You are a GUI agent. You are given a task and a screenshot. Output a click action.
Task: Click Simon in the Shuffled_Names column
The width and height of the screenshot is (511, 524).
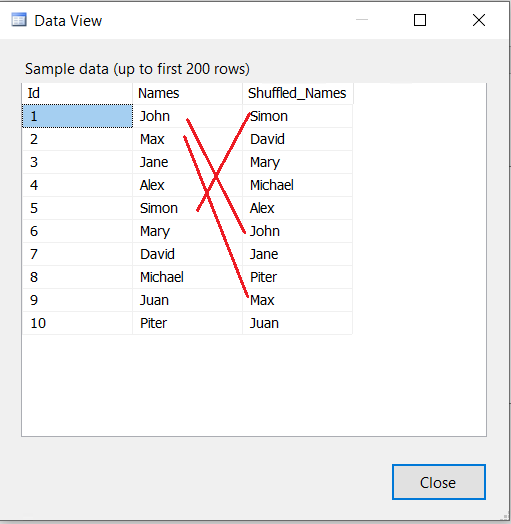click(297, 116)
